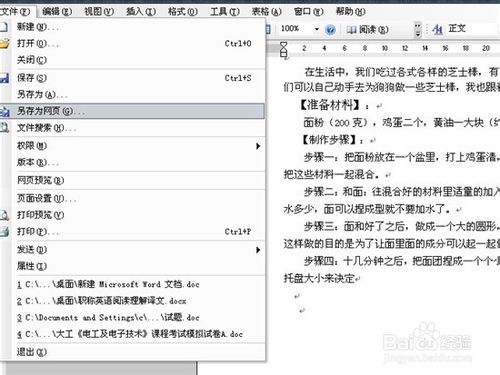Expand the 发送 (Send To) submenu
Screen dimensions: 500x375
pyautogui.click(x=133, y=250)
